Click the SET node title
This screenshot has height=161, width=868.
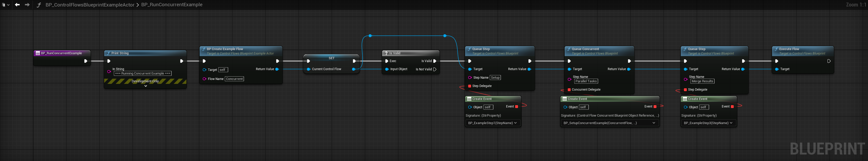click(x=331, y=58)
